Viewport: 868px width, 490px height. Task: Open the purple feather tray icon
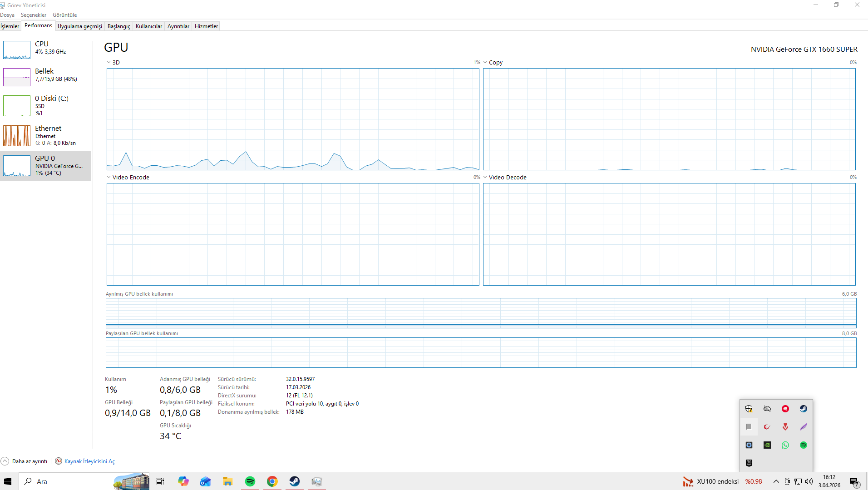point(804,427)
